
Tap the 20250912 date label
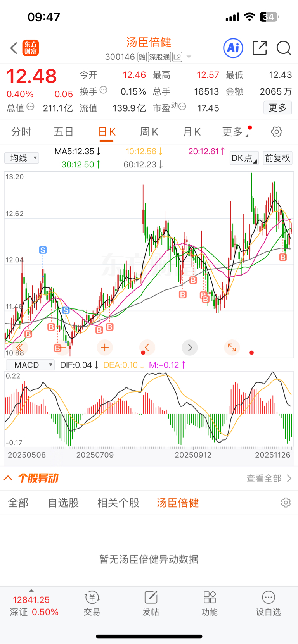pos(193,455)
